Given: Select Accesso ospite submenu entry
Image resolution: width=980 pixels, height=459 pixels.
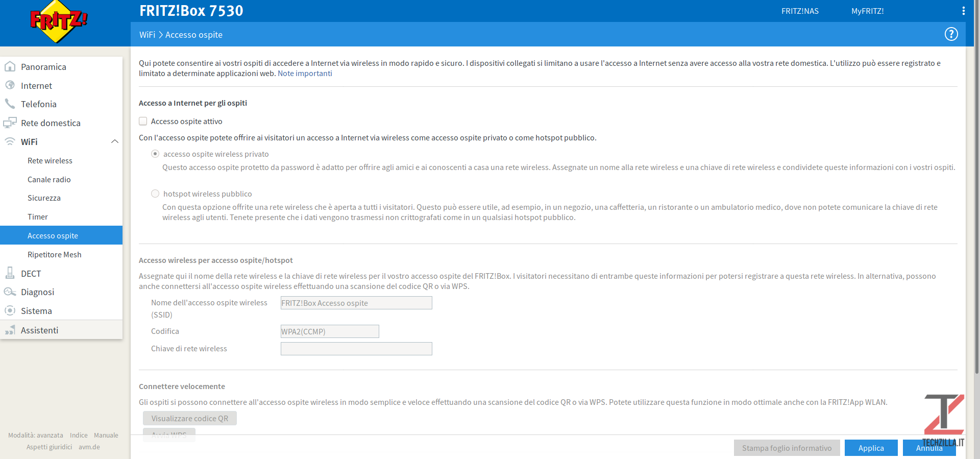Looking at the screenshot, I should click(x=61, y=235).
